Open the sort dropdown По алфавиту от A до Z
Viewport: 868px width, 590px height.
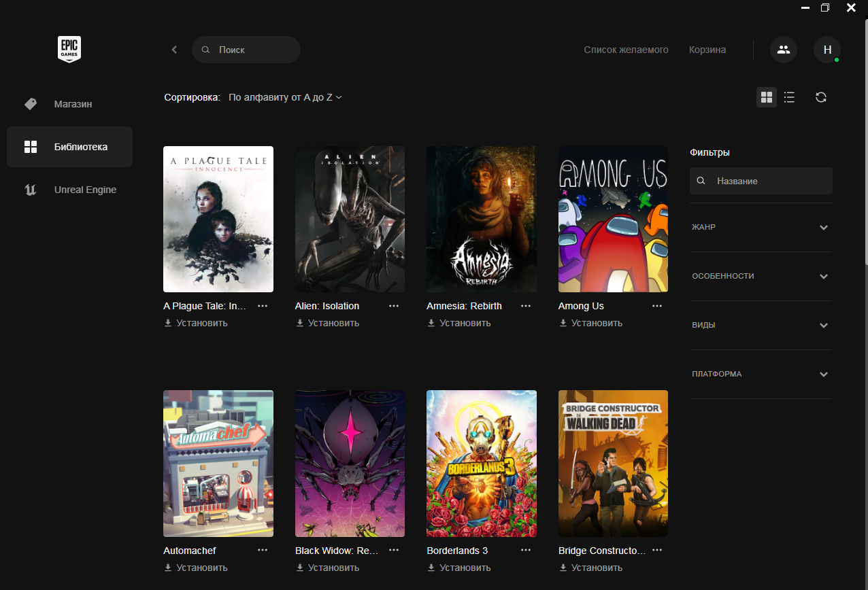tap(285, 97)
